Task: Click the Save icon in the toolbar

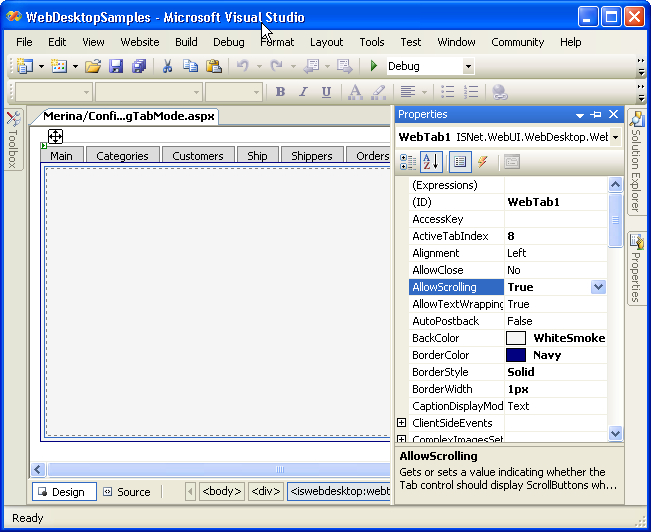Action: click(116, 66)
